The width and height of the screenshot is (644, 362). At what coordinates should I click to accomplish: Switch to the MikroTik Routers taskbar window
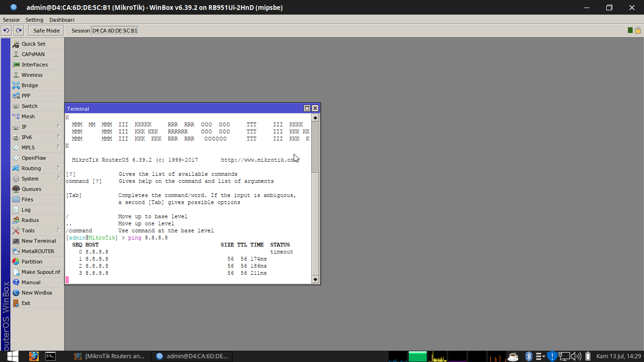[x=110, y=356]
